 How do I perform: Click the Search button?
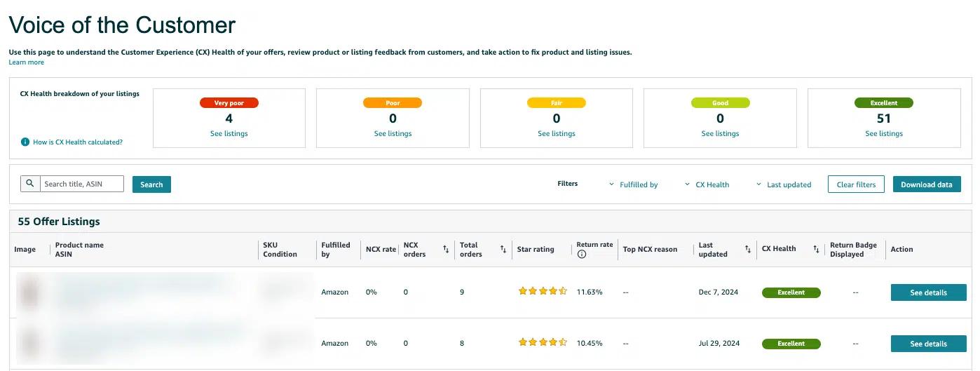[x=151, y=184]
